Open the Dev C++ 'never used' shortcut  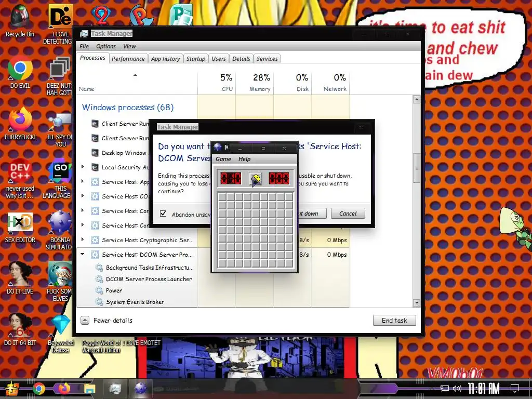pyautogui.click(x=20, y=179)
